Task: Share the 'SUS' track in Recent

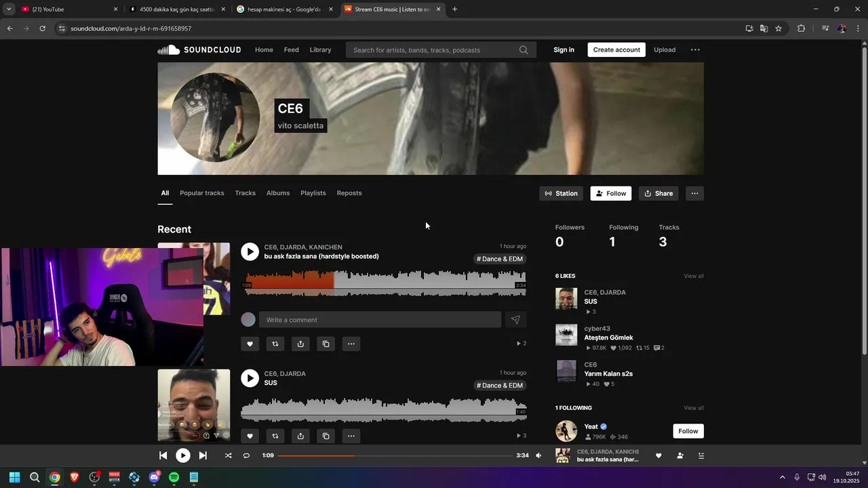Action: (x=300, y=436)
